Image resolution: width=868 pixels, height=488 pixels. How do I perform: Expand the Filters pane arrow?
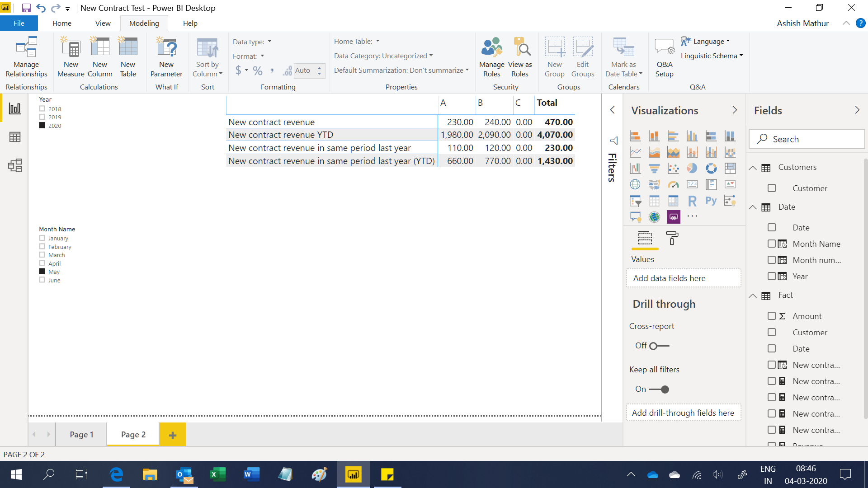tap(612, 110)
